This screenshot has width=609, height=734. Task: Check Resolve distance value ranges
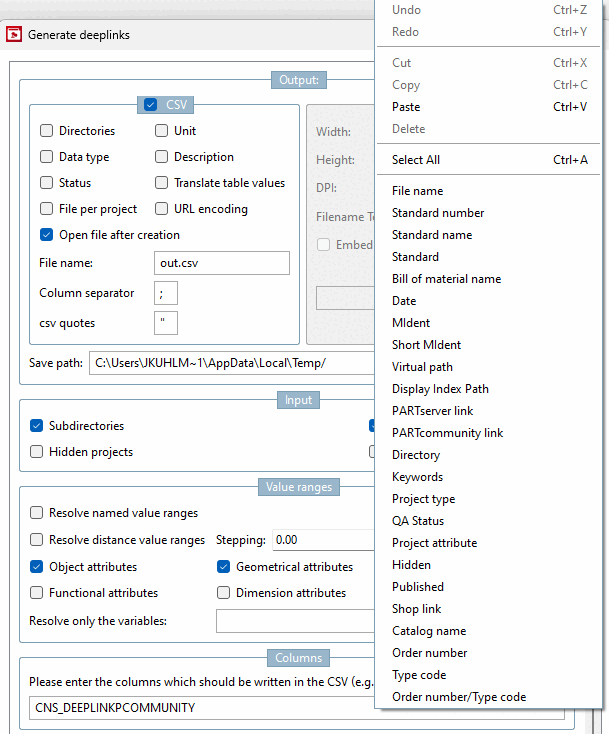[37, 540]
